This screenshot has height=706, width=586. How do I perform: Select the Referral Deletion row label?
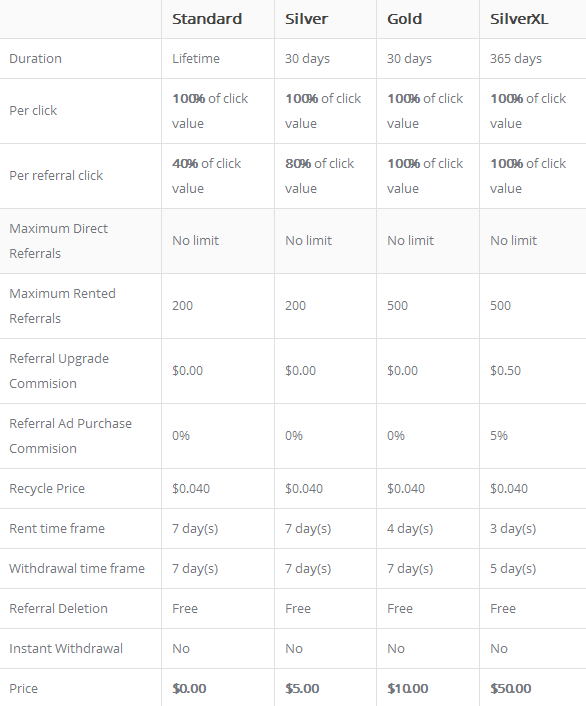59,608
